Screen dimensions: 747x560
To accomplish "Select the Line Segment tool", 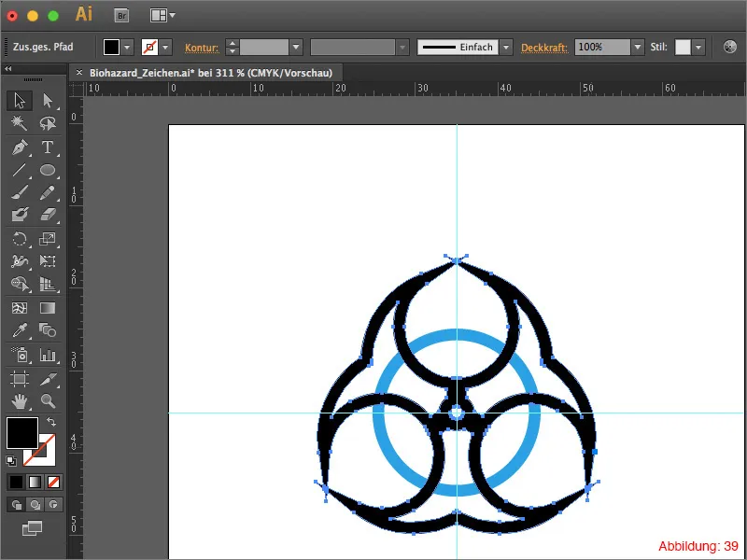I will (x=19, y=170).
